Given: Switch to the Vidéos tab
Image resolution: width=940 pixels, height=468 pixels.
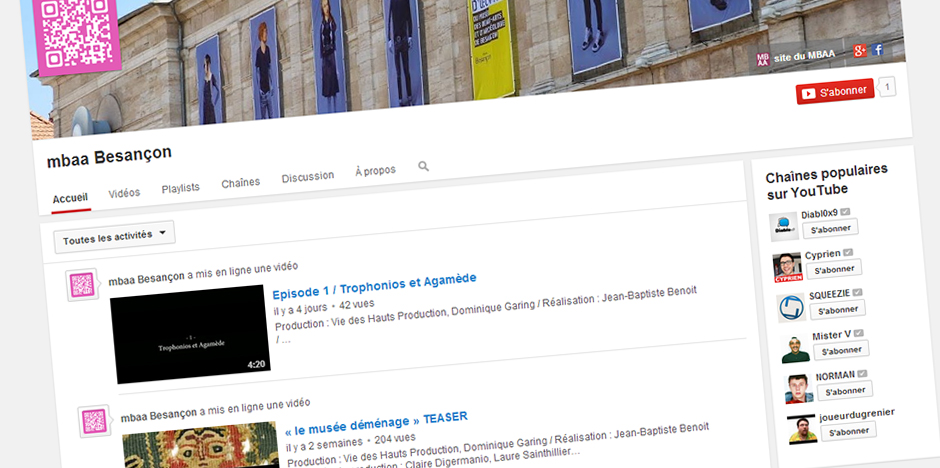Looking at the screenshot, I should tap(124, 194).
